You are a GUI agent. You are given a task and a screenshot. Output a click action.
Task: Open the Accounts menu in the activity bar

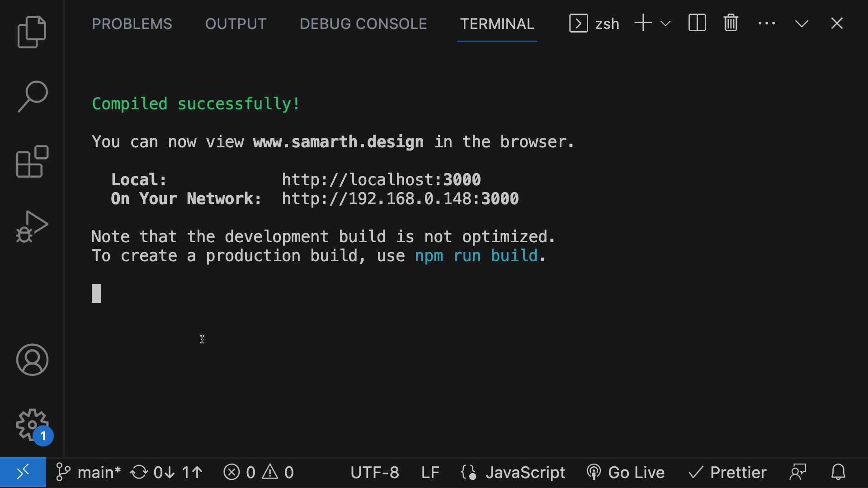pyautogui.click(x=32, y=360)
